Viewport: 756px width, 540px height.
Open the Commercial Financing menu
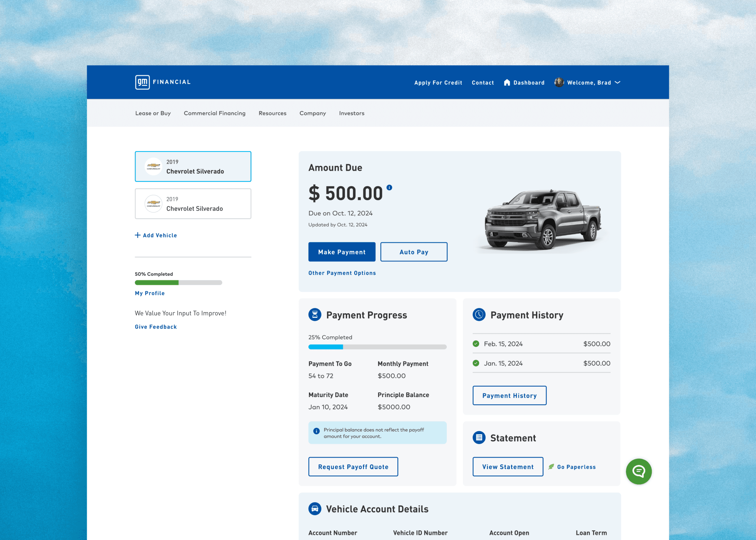215,113
